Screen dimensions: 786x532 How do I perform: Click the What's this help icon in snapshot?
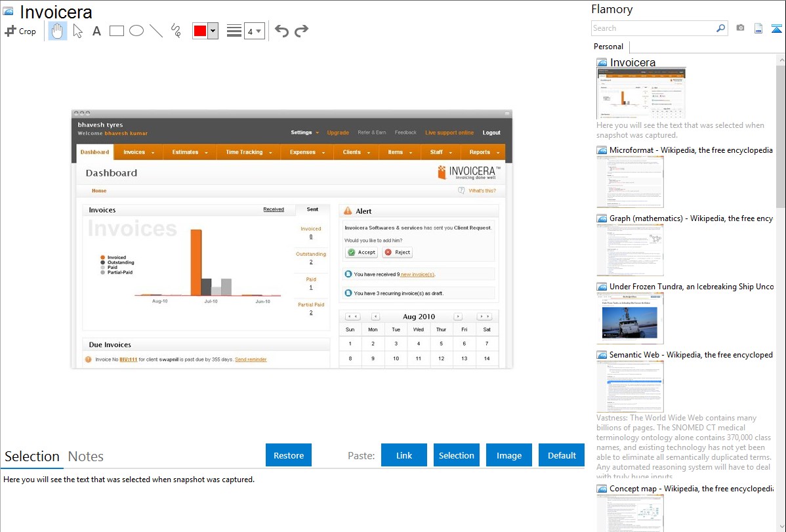[461, 190]
